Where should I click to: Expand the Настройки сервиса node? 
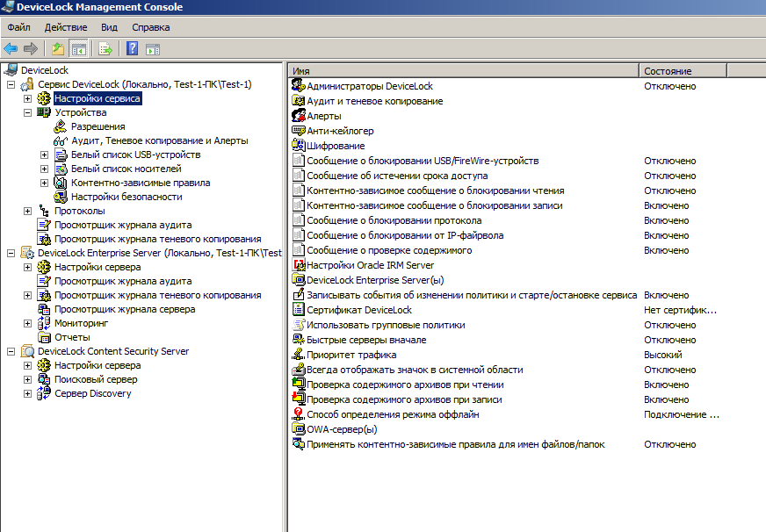pos(27,98)
